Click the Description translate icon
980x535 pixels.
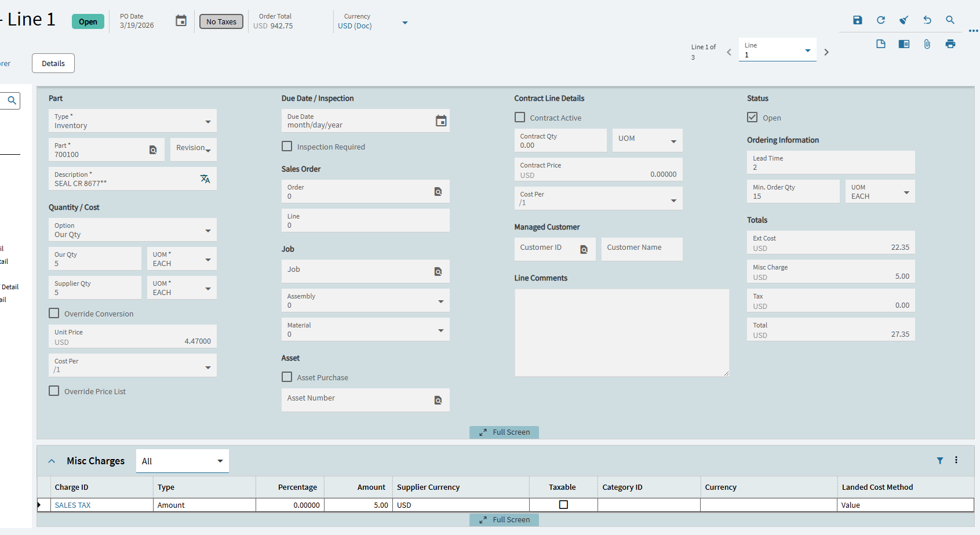[205, 179]
